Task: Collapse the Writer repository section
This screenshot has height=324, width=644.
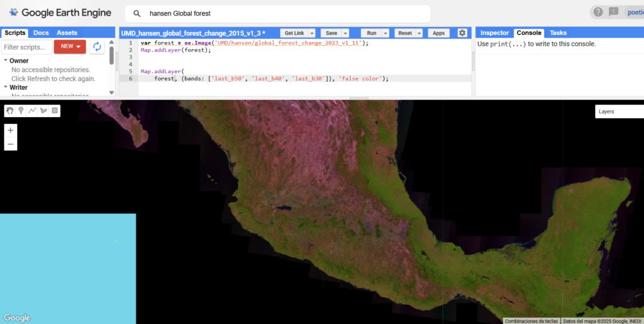Action: point(6,87)
